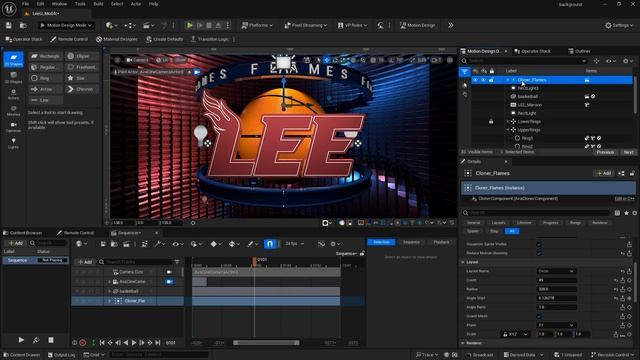Switch to the Outliner tab

(579, 51)
